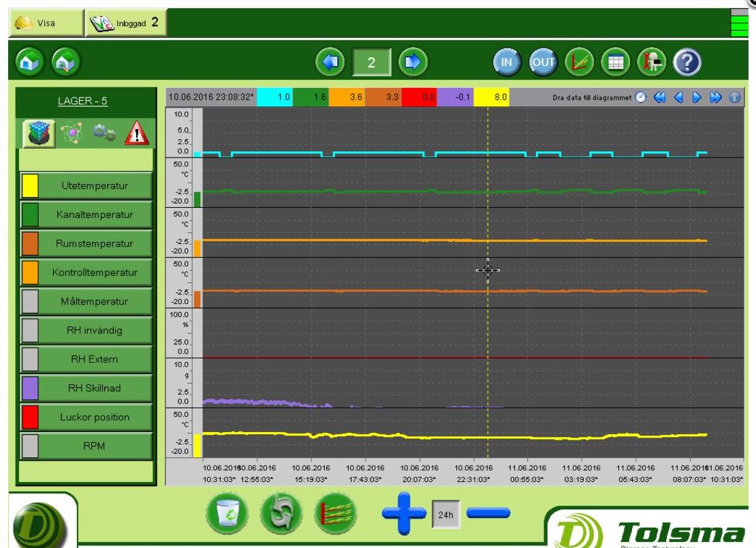Step forward in time with right arrow
This screenshot has height=548, width=756.
[x=697, y=97]
